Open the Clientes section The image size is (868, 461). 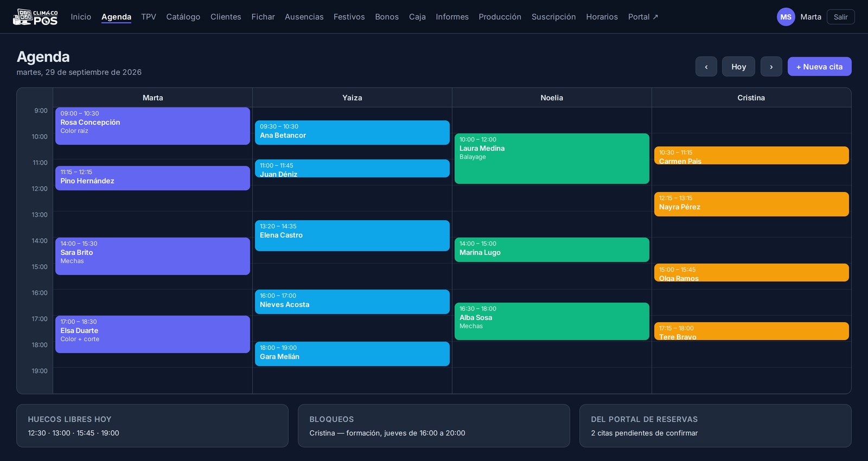(226, 17)
